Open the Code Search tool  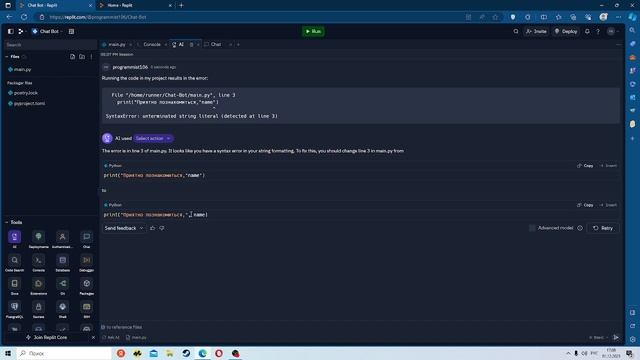click(x=14, y=262)
